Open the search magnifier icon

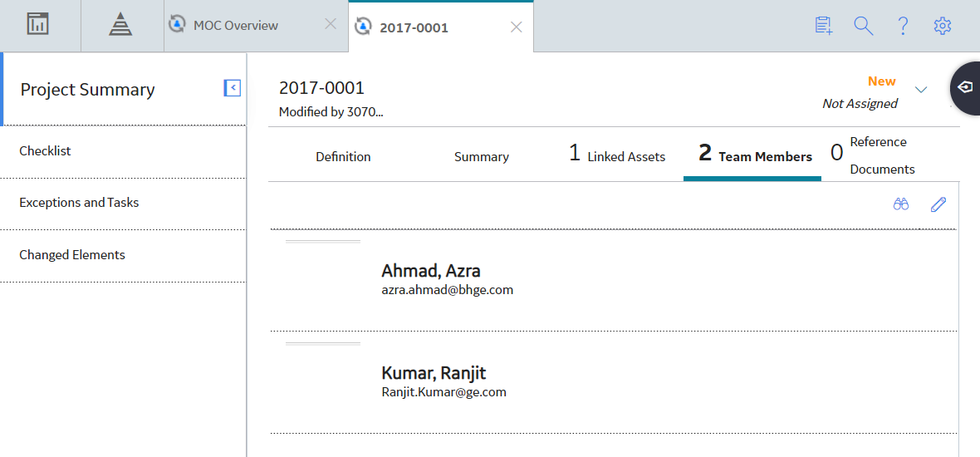863,26
